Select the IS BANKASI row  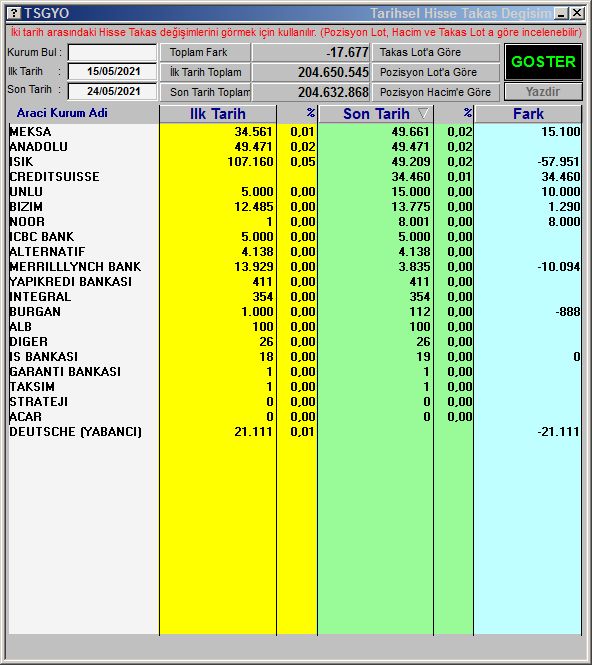pyautogui.click(x=295, y=357)
